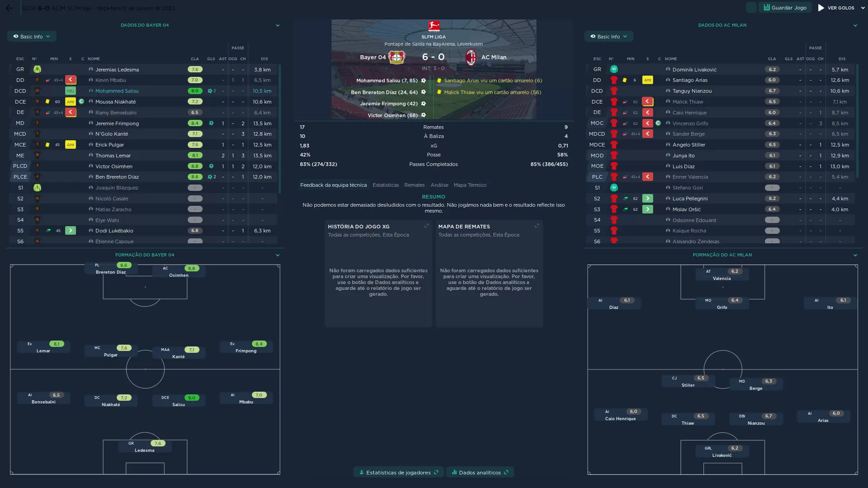Collapse the Formação do Bayer 04 panel chevron

(278, 255)
